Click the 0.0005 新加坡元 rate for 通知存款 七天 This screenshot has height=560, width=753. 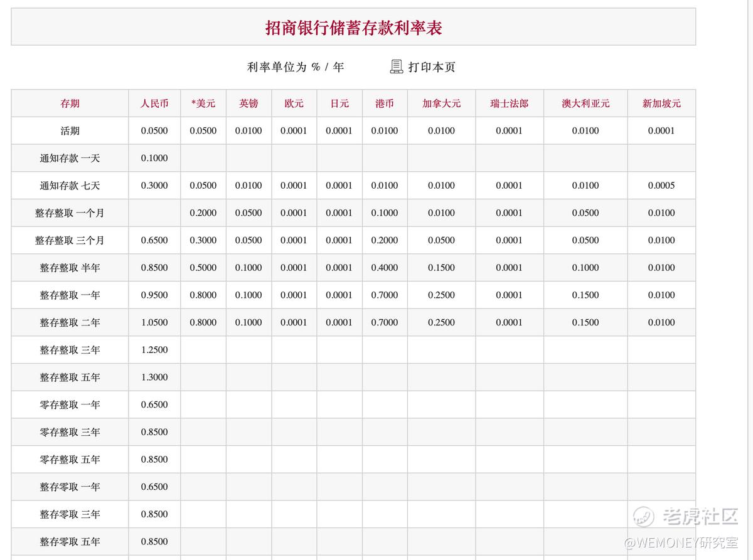coord(661,186)
